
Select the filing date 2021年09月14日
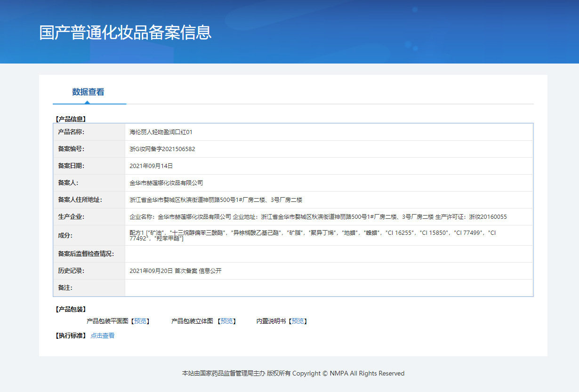[x=151, y=166]
